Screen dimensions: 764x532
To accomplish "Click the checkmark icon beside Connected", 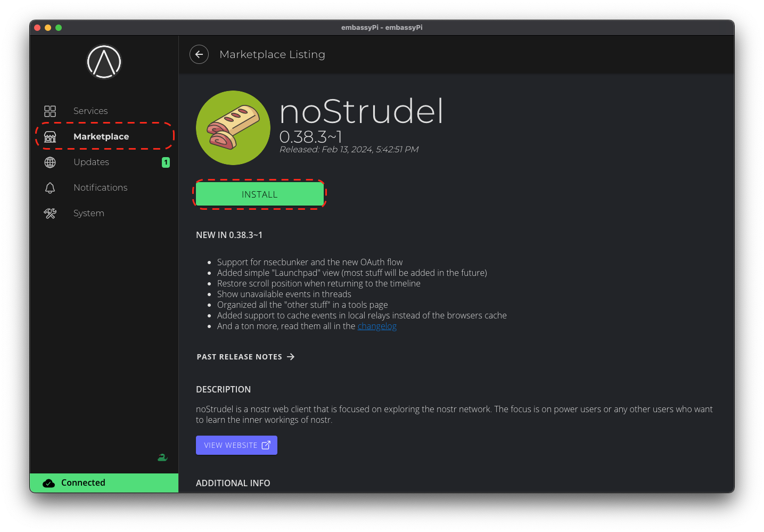I will tap(49, 482).
